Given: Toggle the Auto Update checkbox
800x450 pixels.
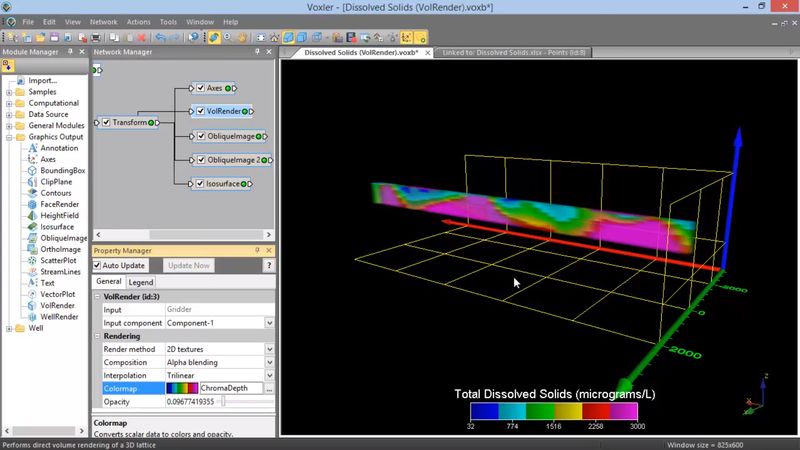Looking at the screenshot, I should point(98,265).
